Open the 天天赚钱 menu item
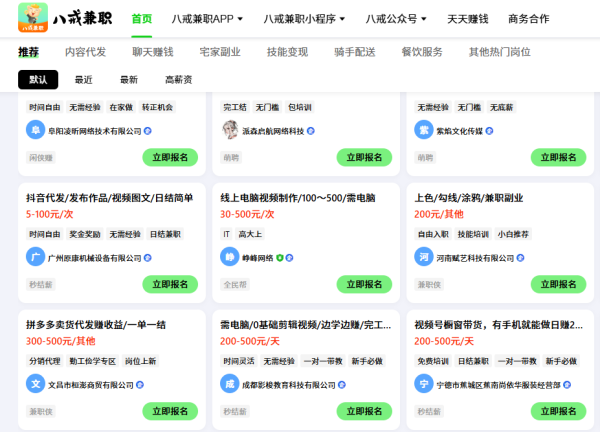This screenshot has width=600, height=432. coord(468,19)
